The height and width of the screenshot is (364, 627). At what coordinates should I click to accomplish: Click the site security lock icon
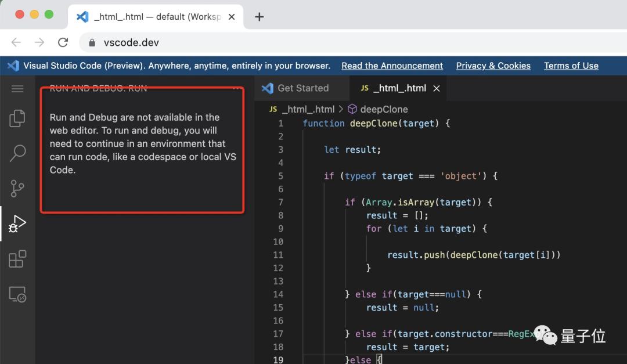click(x=91, y=42)
